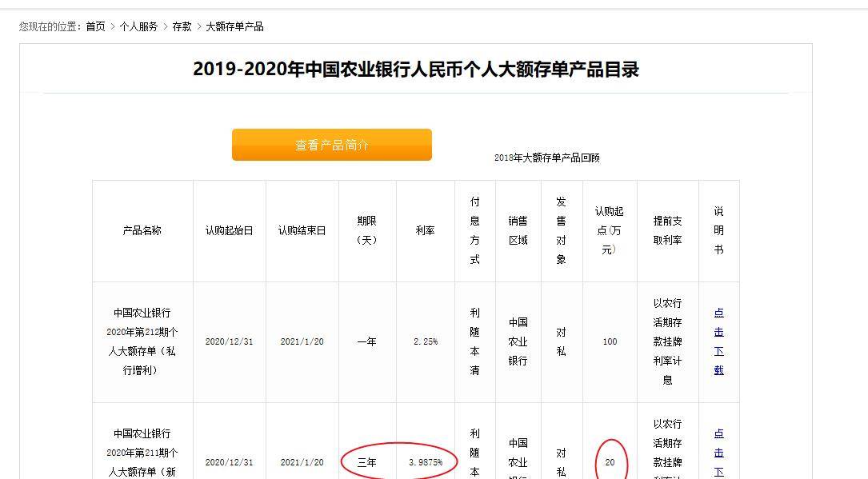Open the 首页 breadcrumb link
Viewport: 868px width, 479px height.
[x=95, y=26]
